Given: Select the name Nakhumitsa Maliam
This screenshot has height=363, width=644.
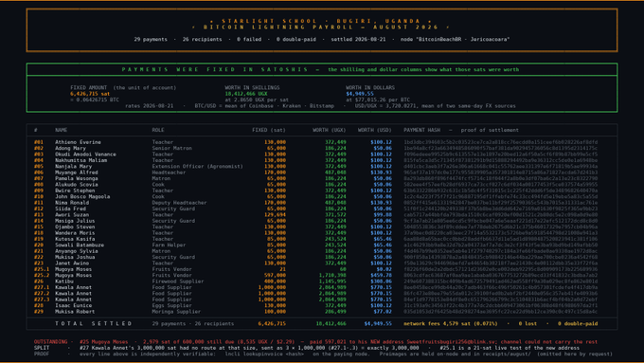Looking at the screenshot, I should (x=80, y=160).
